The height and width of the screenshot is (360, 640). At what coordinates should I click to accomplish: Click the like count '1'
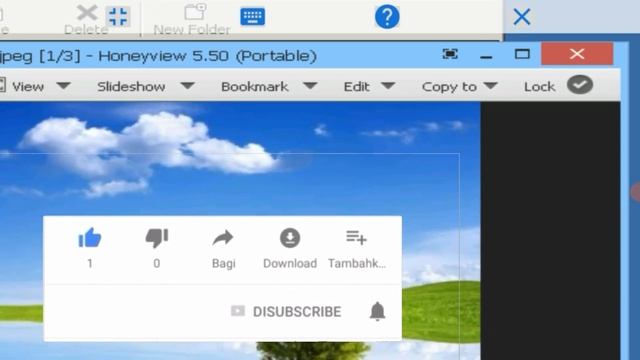coord(90,264)
